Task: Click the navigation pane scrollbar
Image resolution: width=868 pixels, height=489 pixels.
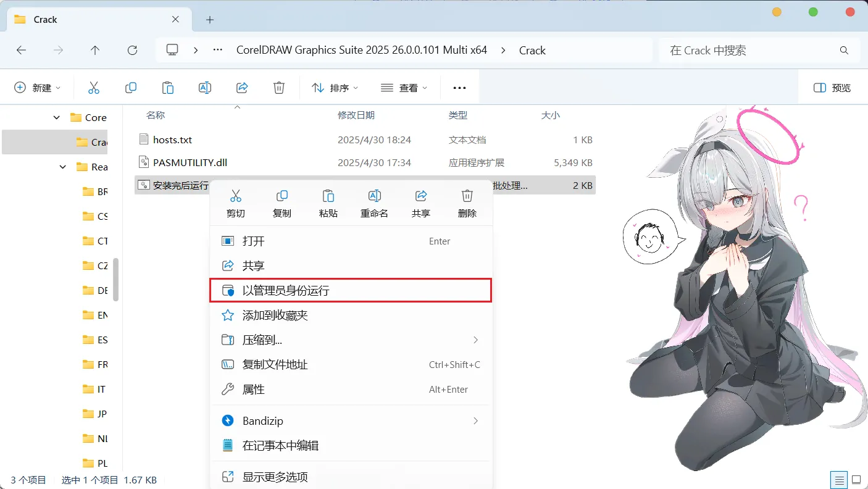Action: [115, 279]
